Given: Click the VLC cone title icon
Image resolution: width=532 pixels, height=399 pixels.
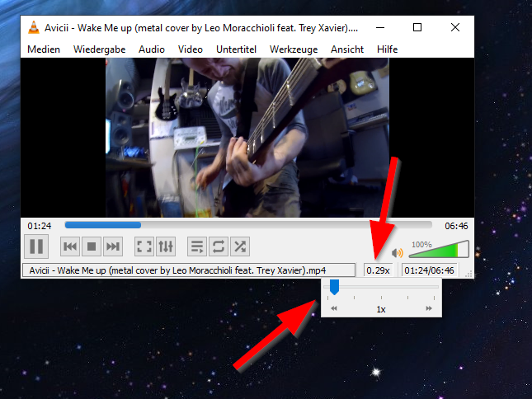Looking at the screenshot, I should pyautogui.click(x=34, y=27).
